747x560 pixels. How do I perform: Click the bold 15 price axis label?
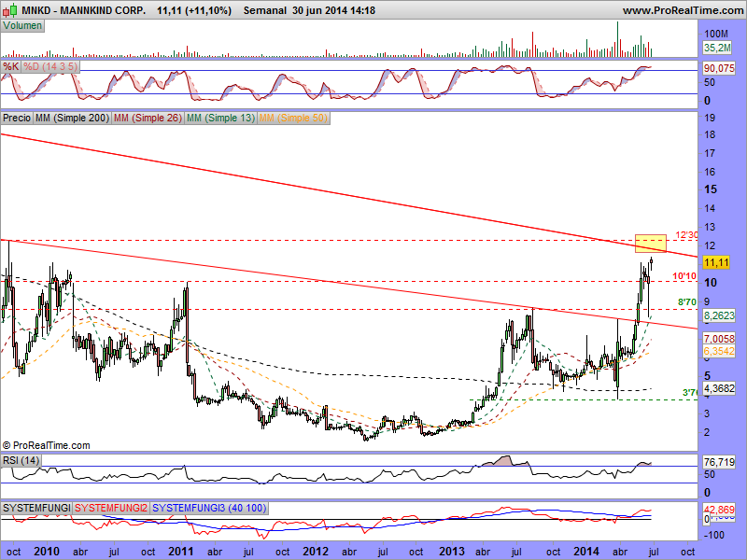tap(711, 189)
